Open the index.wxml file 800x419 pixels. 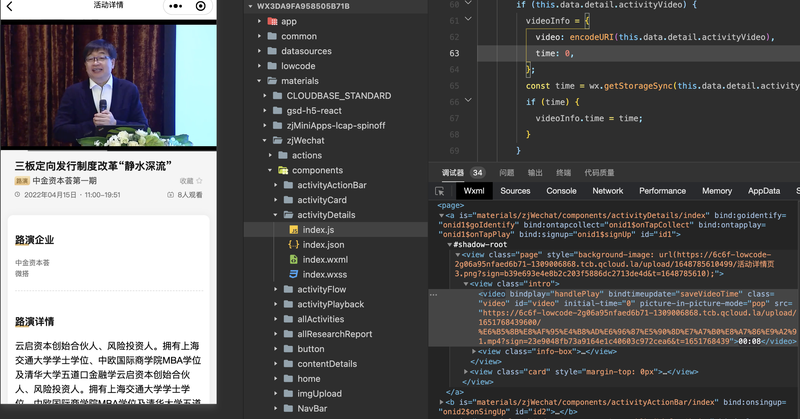point(324,259)
